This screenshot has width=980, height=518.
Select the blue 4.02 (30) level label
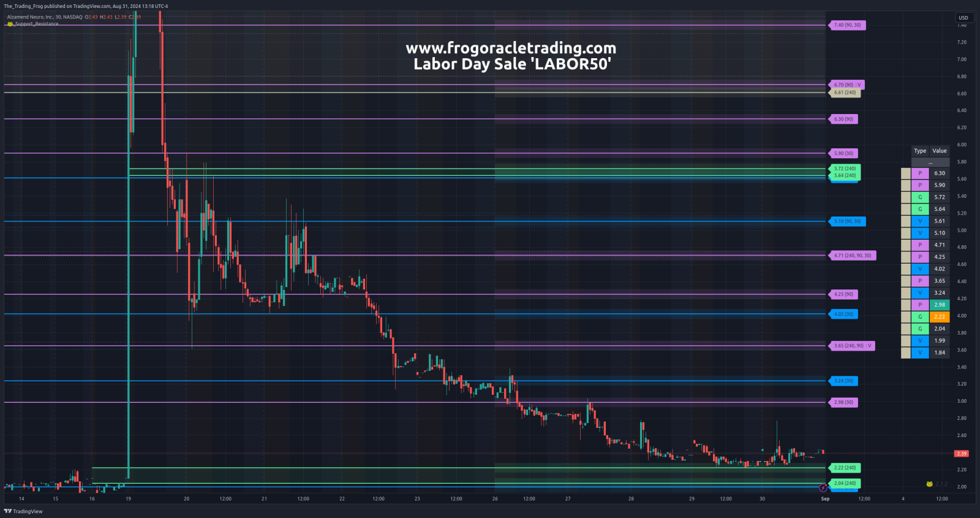click(x=844, y=314)
